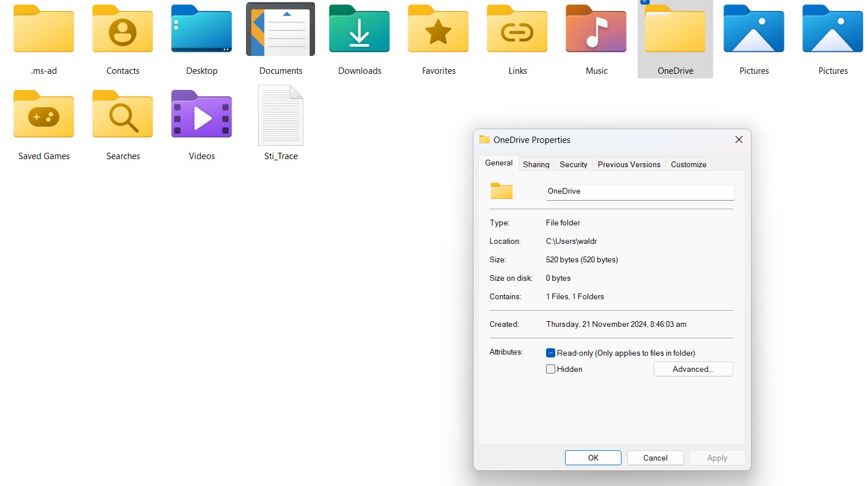Open the Previous Versions tab
This screenshot has height=486, width=868.
tap(629, 164)
